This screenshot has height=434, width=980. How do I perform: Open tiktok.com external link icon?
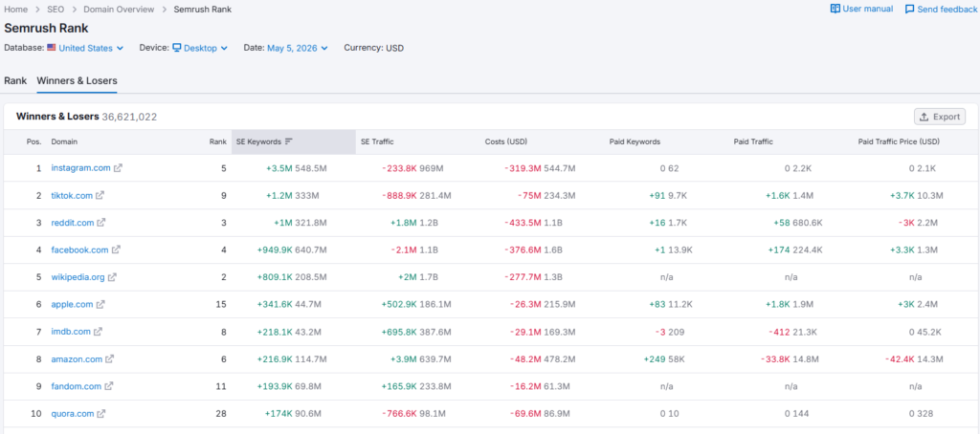(100, 195)
